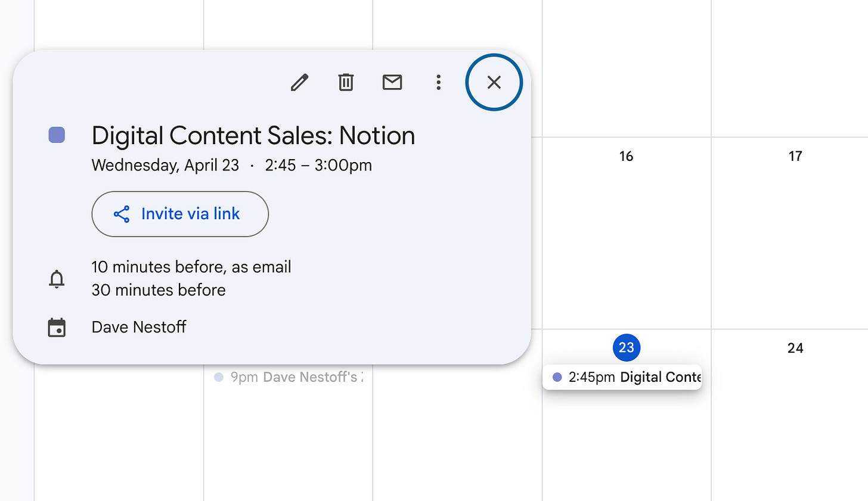
Task: Select day 16 in the calendar
Action: (x=626, y=156)
